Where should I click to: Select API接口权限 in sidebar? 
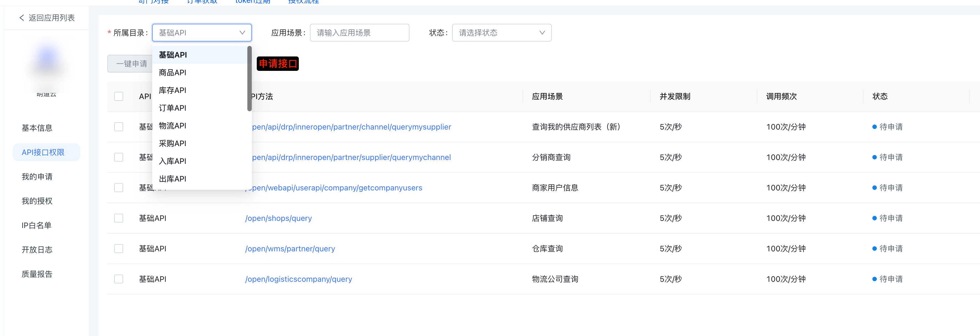click(x=46, y=152)
